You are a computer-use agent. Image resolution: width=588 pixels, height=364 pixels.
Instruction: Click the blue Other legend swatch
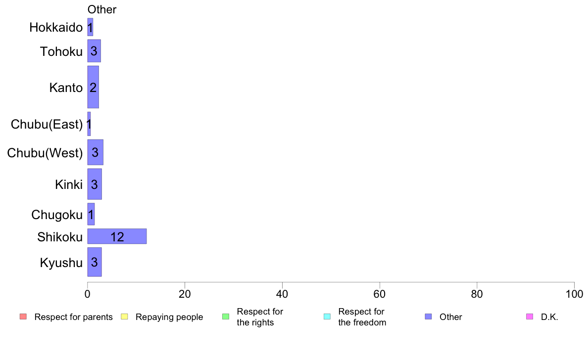[428, 317]
